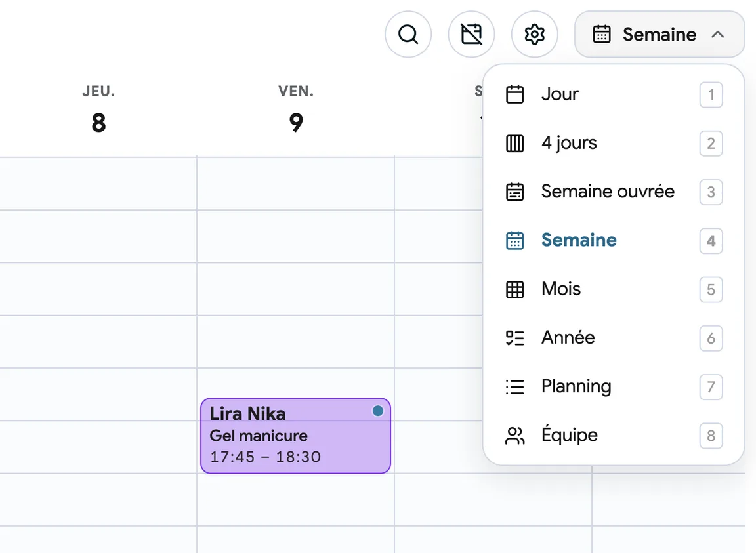Click the crossed-out calendar icon button

pyautogui.click(x=471, y=34)
